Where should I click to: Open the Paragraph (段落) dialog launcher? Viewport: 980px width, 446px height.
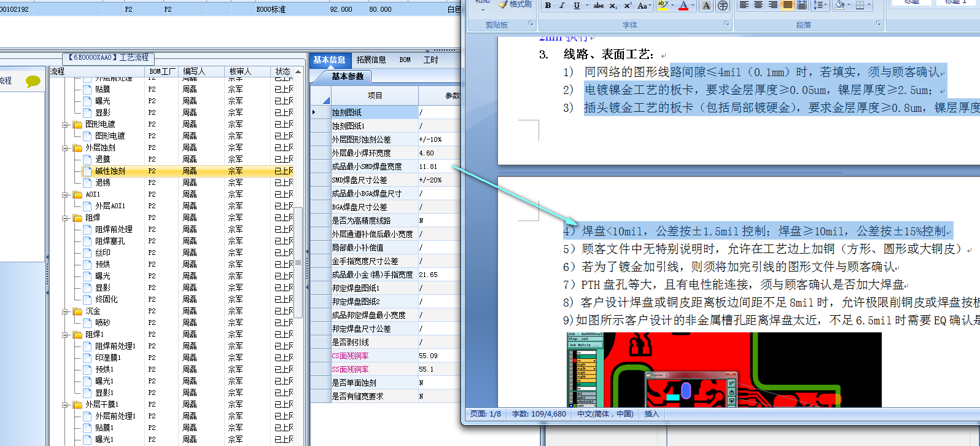pos(879,24)
